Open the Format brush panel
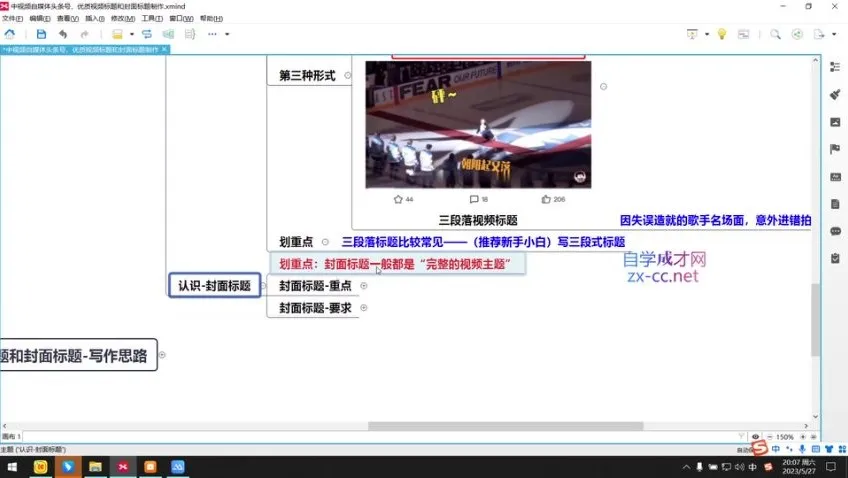Viewport: 848px width, 478px height. click(x=835, y=95)
